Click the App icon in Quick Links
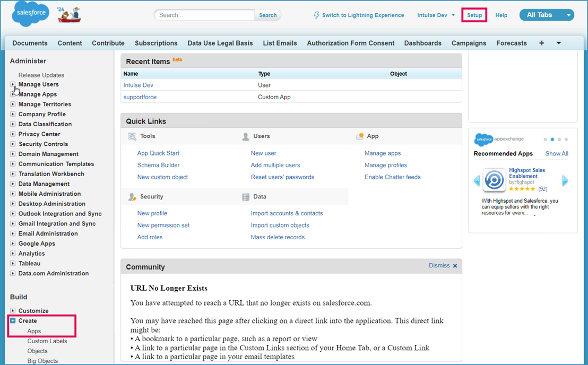 click(360, 136)
